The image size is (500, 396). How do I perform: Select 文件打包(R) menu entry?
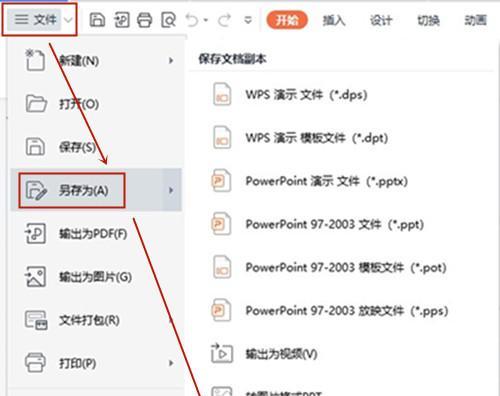[x=97, y=320]
